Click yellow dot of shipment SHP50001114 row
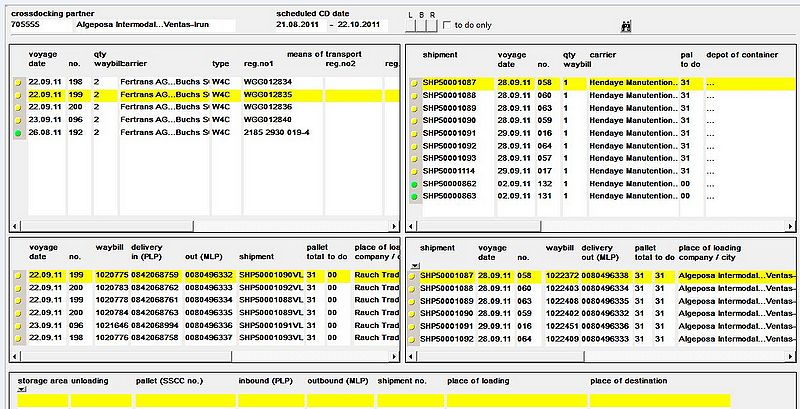The image size is (800, 409). [415, 171]
